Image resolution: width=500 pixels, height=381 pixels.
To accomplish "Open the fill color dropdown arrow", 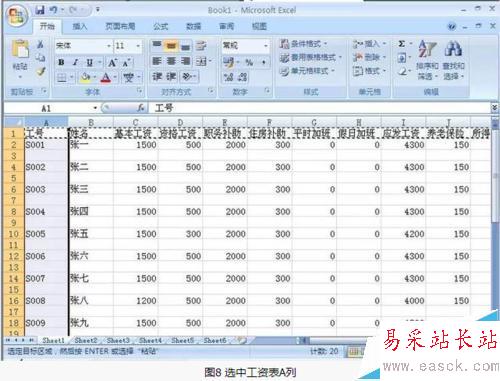I will click(95, 78).
